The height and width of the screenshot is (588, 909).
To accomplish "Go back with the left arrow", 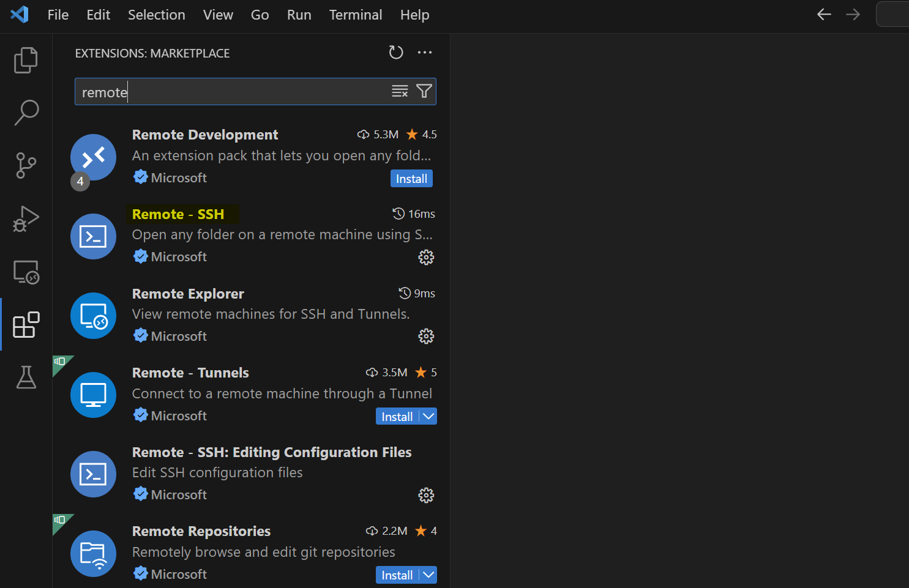I will (824, 14).
